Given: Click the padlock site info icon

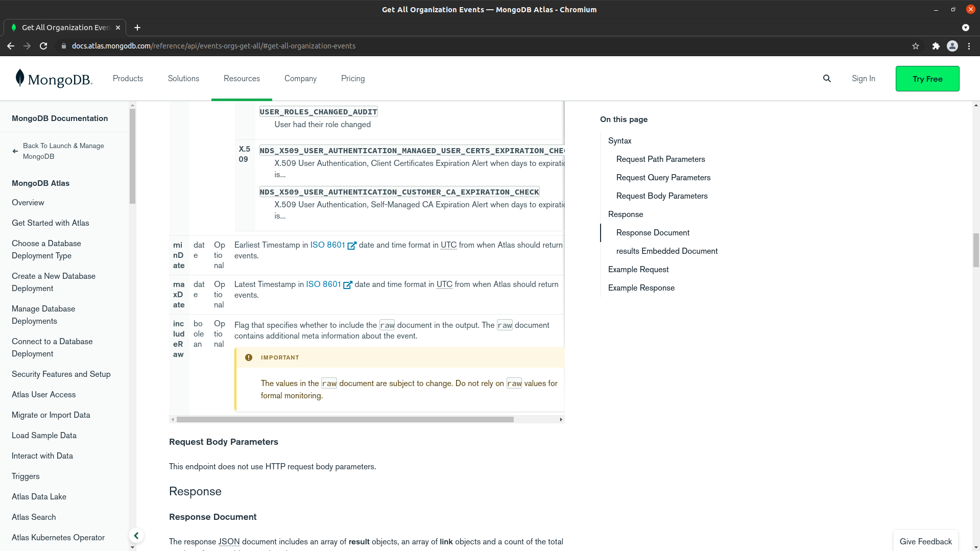Looking at the screenshot, I should click(x=63, y=46).
